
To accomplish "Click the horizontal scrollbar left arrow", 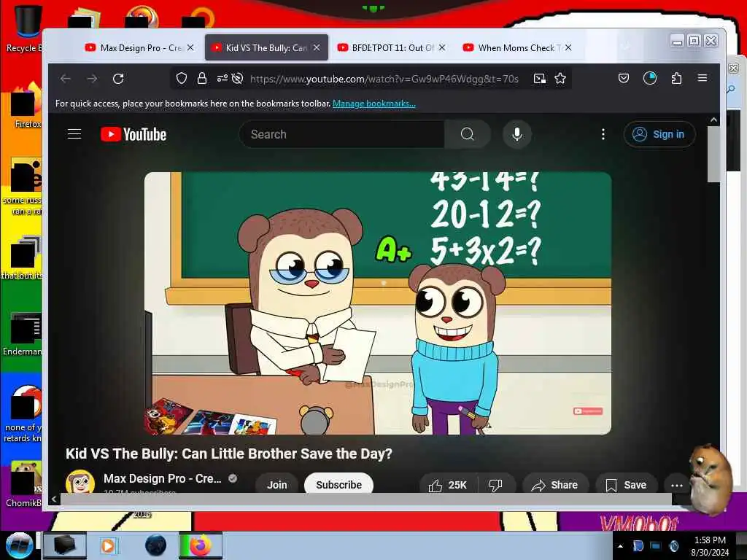I will pyautogui.click(x=54, y=499).
